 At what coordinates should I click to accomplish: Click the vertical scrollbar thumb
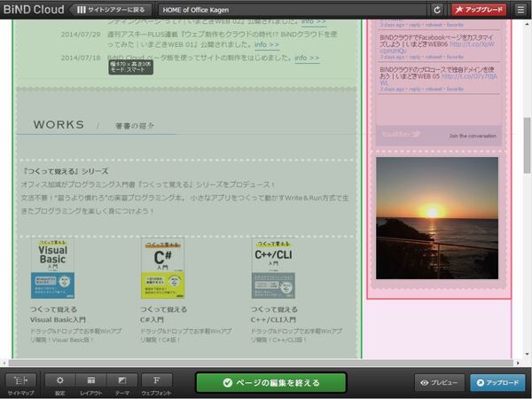tap(528, 146)
